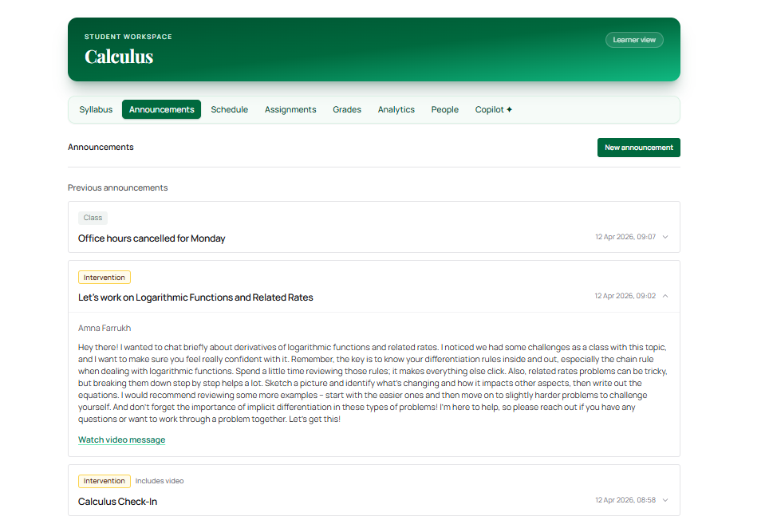
Task: Switch to the Schedule tab
Action: coord(229,109)
